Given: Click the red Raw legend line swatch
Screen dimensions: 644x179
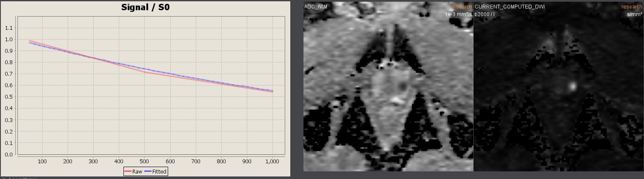Looking at the screenshot, I should (128, 172).
